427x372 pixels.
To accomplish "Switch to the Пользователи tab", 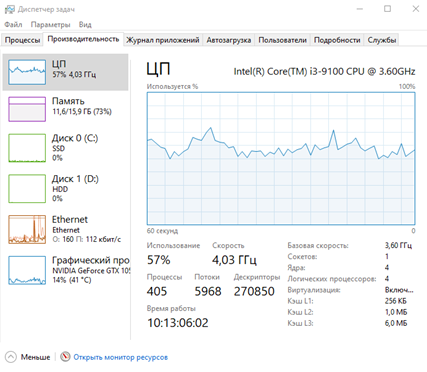I will pos(282,40).
